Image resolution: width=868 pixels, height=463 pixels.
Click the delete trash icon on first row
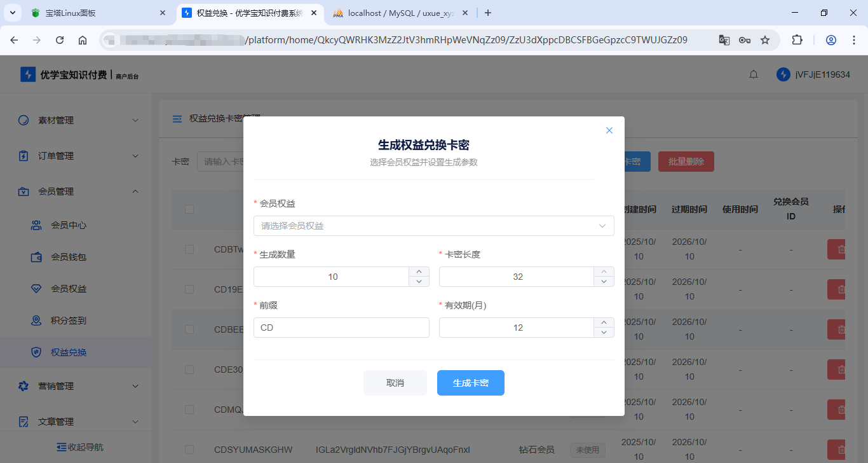(840, 249)
